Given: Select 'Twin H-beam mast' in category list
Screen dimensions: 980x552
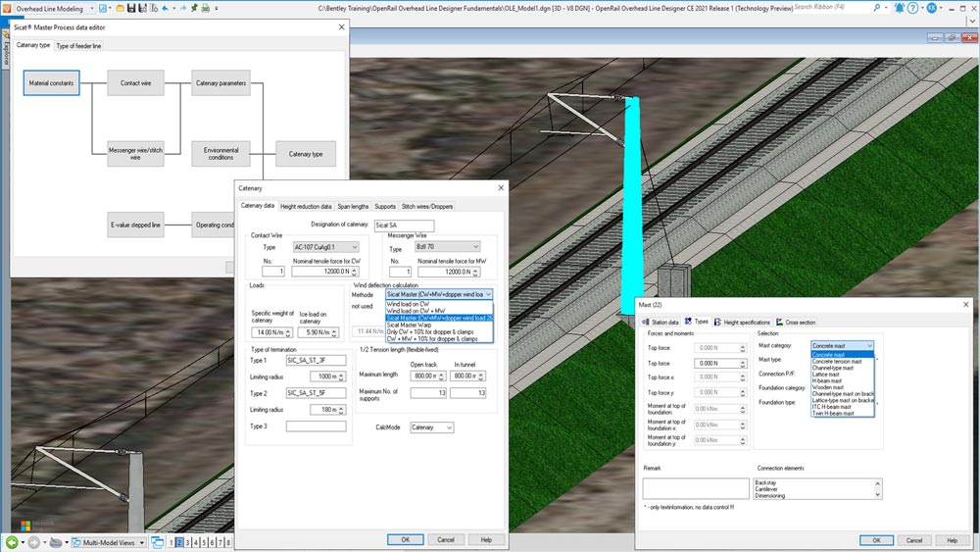Looking at the screenshot, I should coord(843,413).
